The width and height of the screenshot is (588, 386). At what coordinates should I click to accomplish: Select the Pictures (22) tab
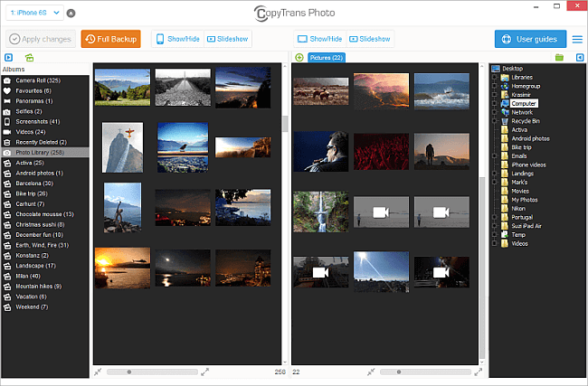[325, 58]
